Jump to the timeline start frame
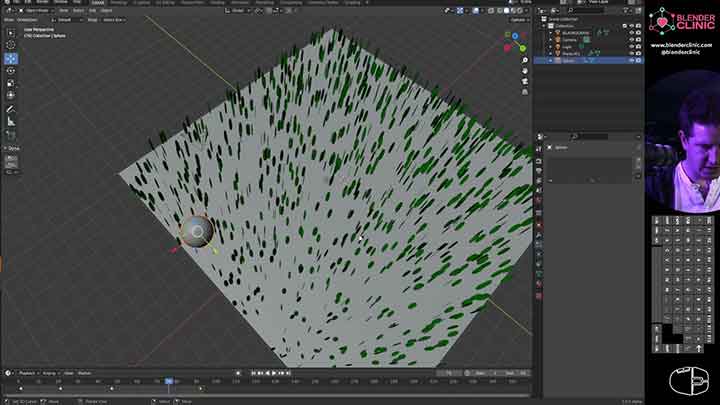The width and height of the screenshot is (720, 405). coord(253,373)
